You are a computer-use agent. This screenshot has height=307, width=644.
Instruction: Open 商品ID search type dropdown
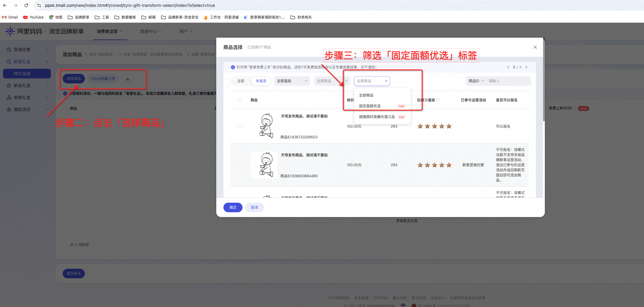(x=476, y=81)
